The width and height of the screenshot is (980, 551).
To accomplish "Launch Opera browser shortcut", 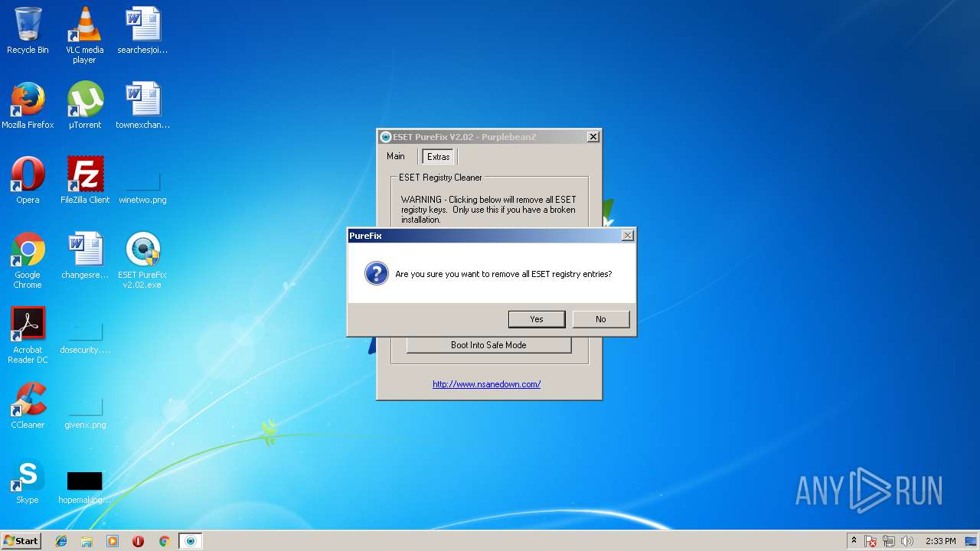I will click(28, 181).
